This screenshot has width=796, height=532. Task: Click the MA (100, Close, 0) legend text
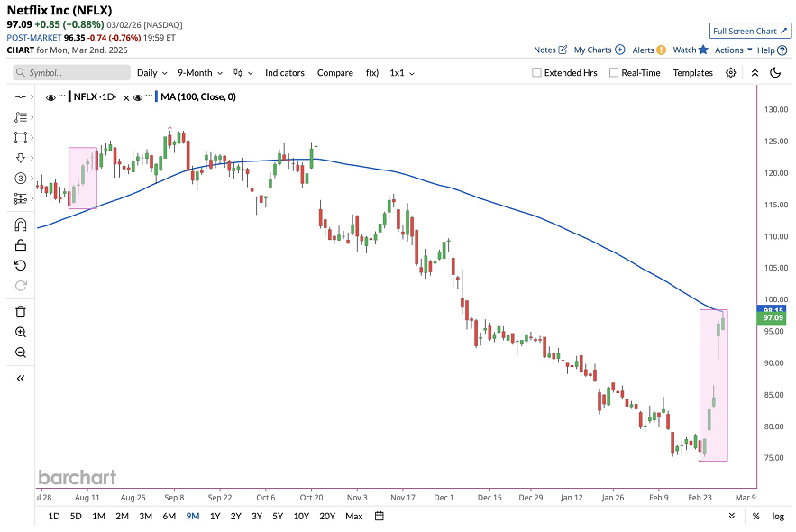coord(198,96)
